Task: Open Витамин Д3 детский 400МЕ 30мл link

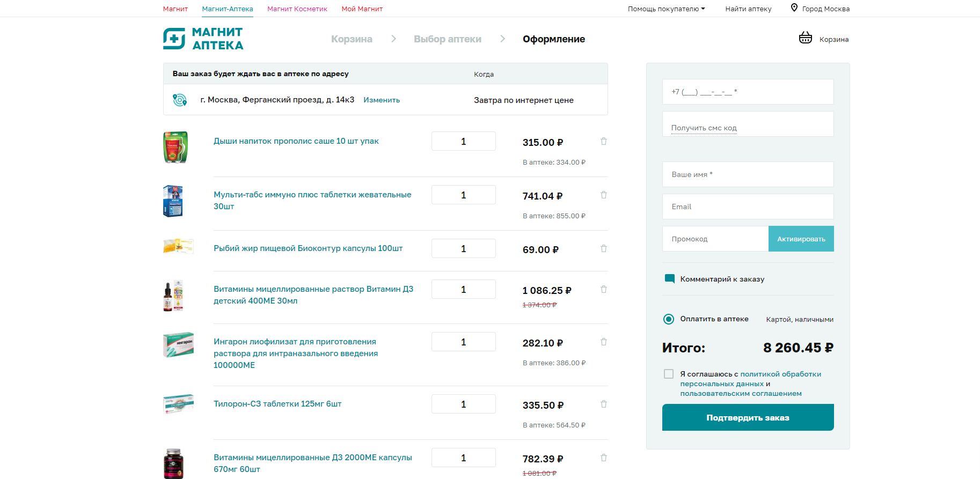Action: click(x=313, y=294)
